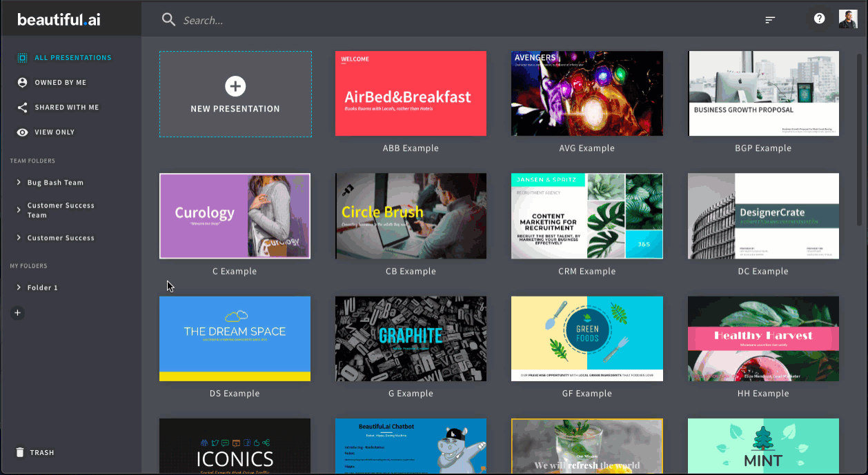868x475 pixels.
Task: Click the All Presentations sidebar icon
Action: 22,58
